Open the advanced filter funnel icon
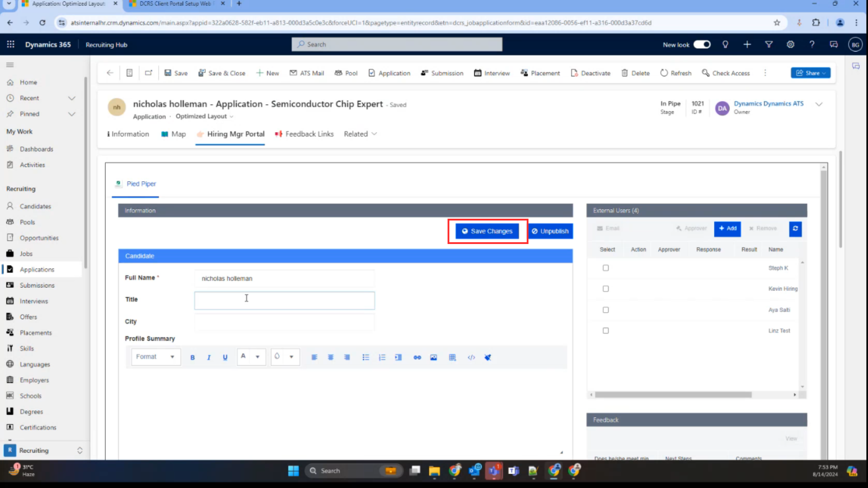 point(769,44)
